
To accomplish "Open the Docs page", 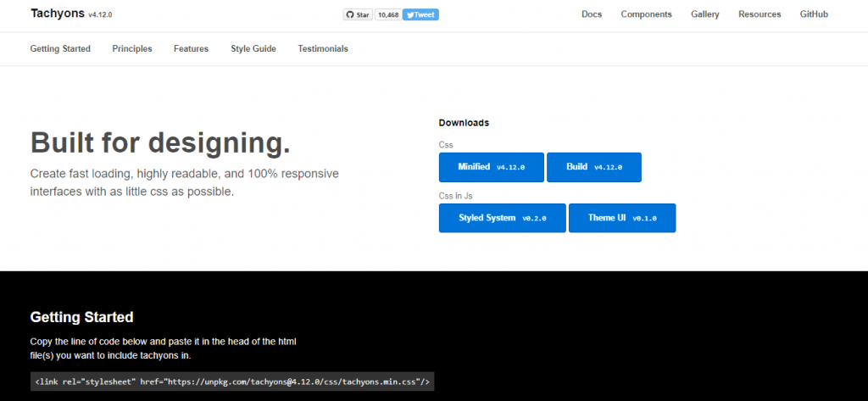I will (x=592, y=14).
